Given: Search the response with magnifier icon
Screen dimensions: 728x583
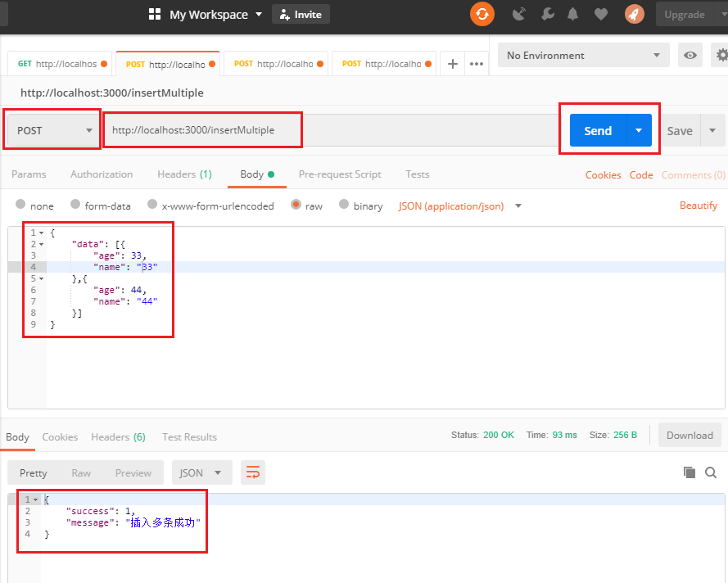Looking at the screenshot, I should (x=710, y=472).
